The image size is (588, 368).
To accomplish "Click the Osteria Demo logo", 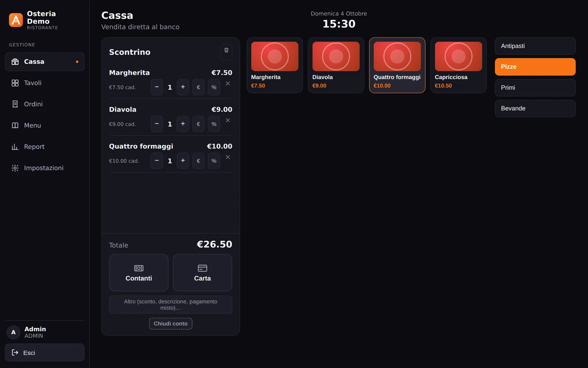I will tap(16, 20).
